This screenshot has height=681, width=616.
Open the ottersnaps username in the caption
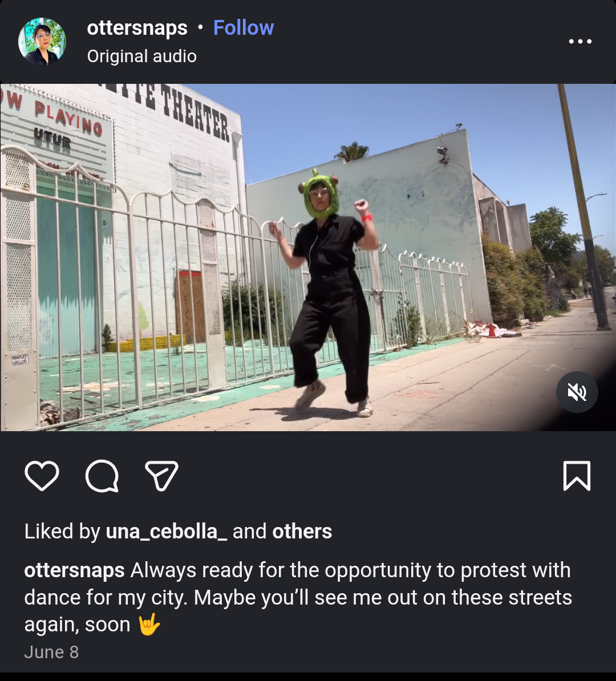[74, 570]
